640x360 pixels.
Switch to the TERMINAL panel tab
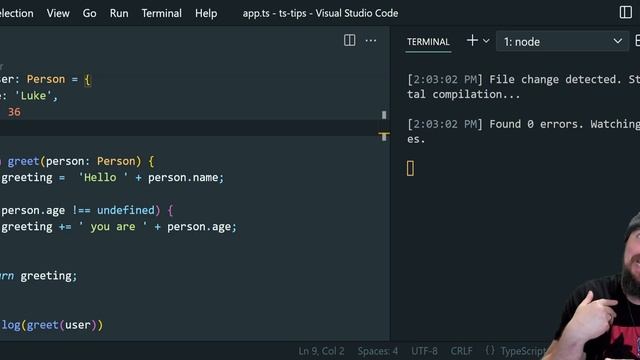tap(428, 42)
